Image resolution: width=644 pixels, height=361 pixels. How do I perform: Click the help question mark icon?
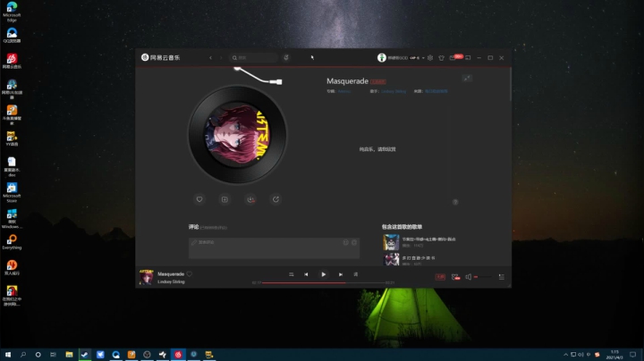[455, 202]
